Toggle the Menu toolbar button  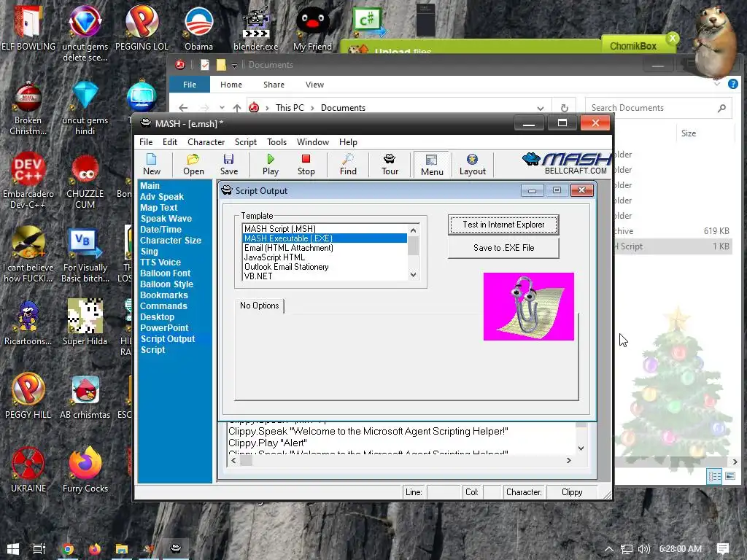click(432, 165)
